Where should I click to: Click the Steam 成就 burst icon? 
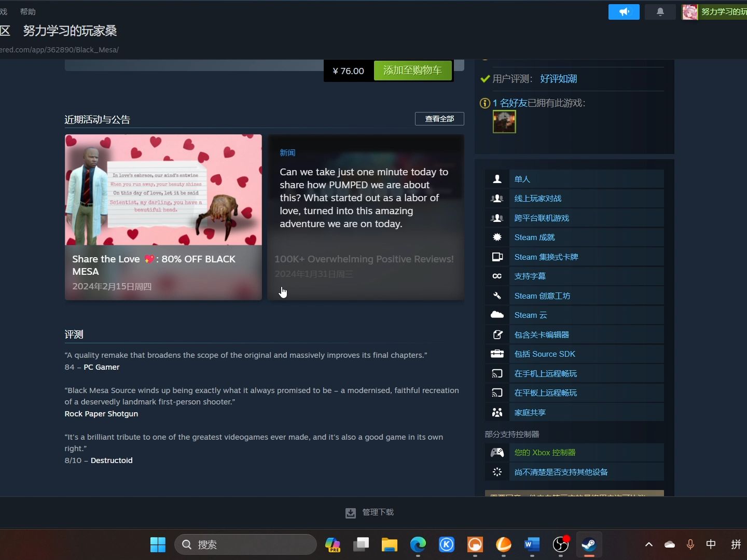click(x=497, y=237)
